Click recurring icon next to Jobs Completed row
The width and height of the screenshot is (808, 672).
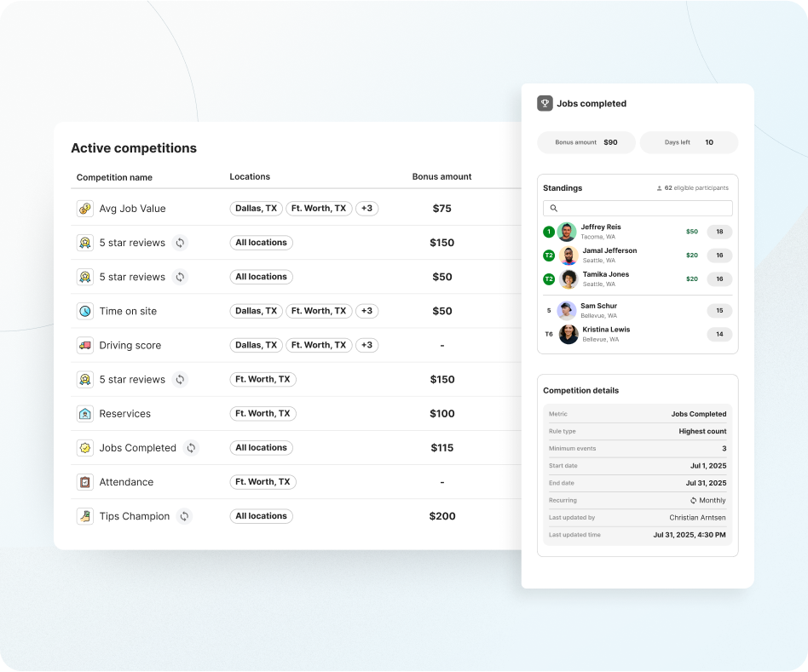point(191,447)
